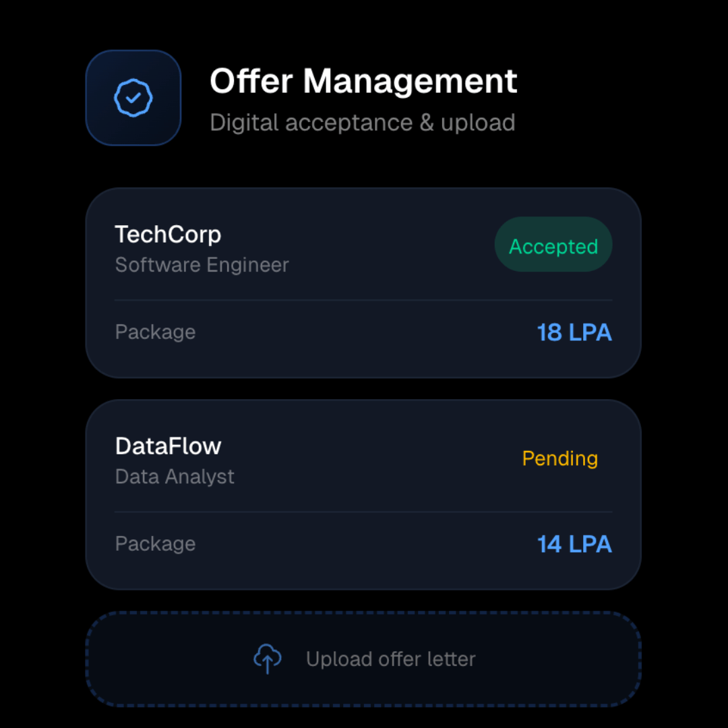
Task: Click the Package label in DataFlow card
Action: coord(155,544)
